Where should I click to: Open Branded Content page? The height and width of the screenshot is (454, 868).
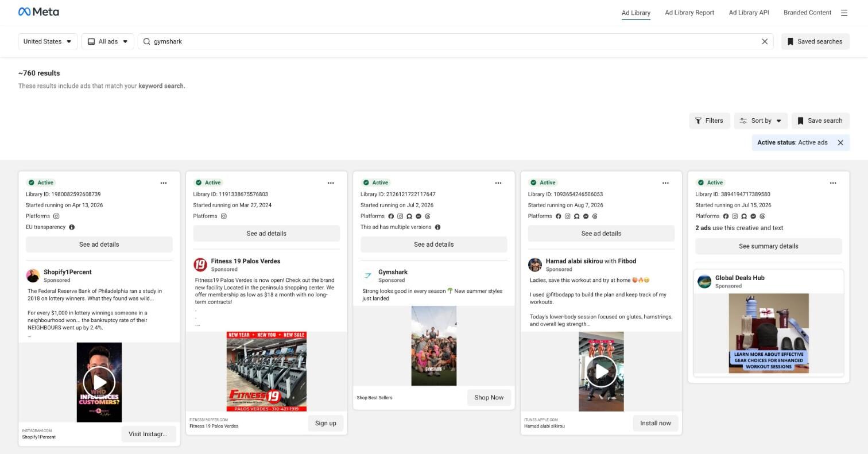(807, 13)
